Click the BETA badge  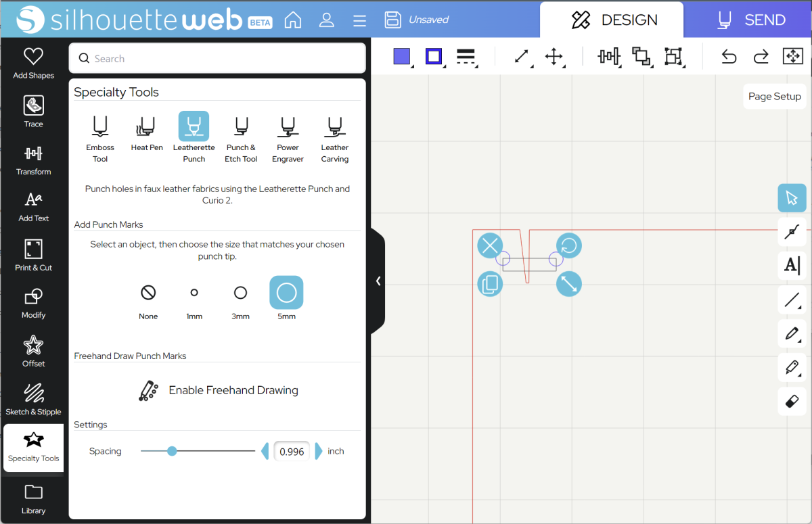pos(261,22)
